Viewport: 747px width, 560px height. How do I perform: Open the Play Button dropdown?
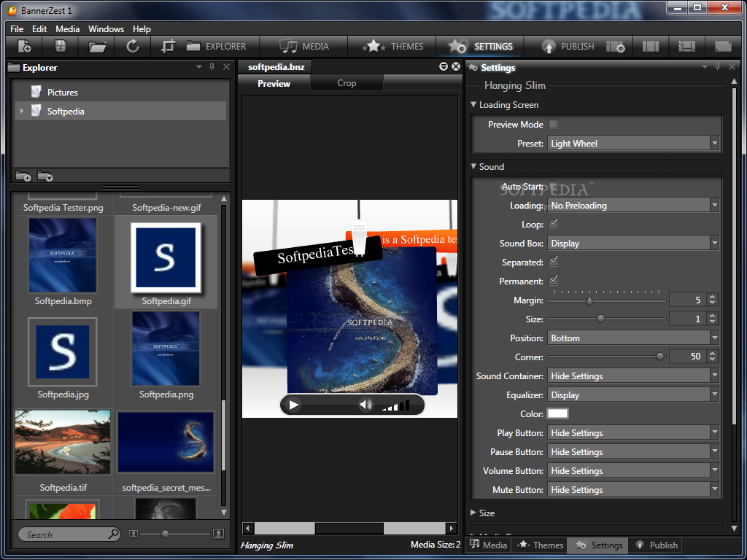coord(632,433)
